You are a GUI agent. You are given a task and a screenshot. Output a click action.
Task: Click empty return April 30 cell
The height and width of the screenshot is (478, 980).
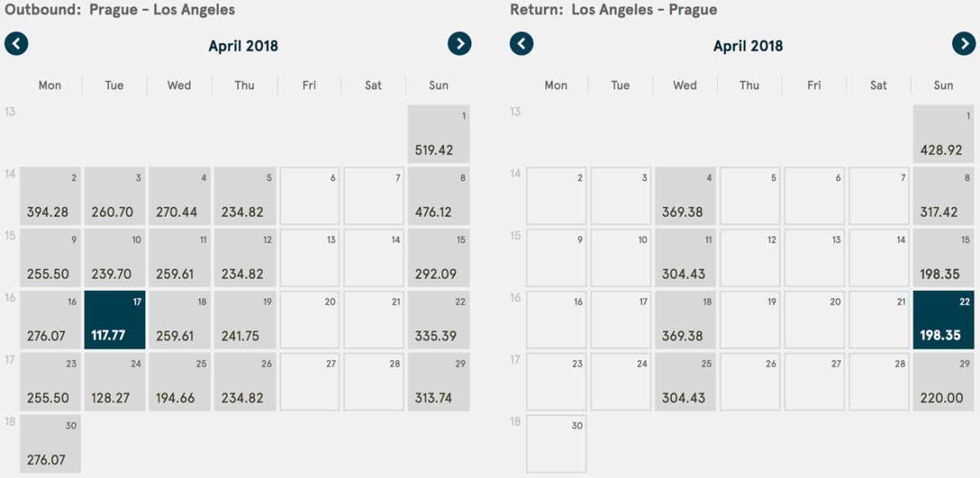556,444
